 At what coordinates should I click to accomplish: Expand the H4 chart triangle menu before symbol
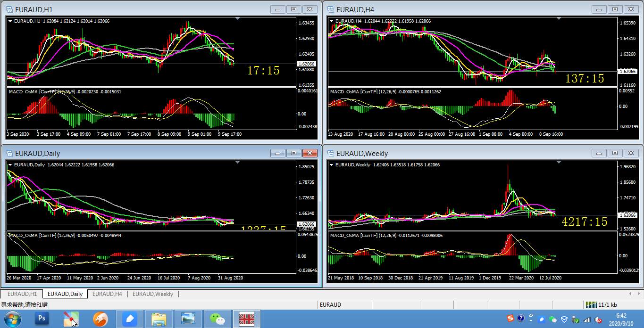(331, 21)
